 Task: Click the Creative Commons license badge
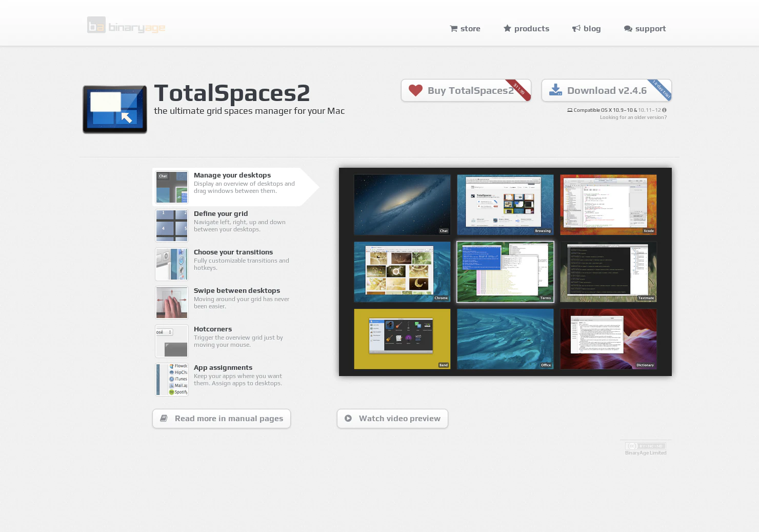(x=645, y=446)
